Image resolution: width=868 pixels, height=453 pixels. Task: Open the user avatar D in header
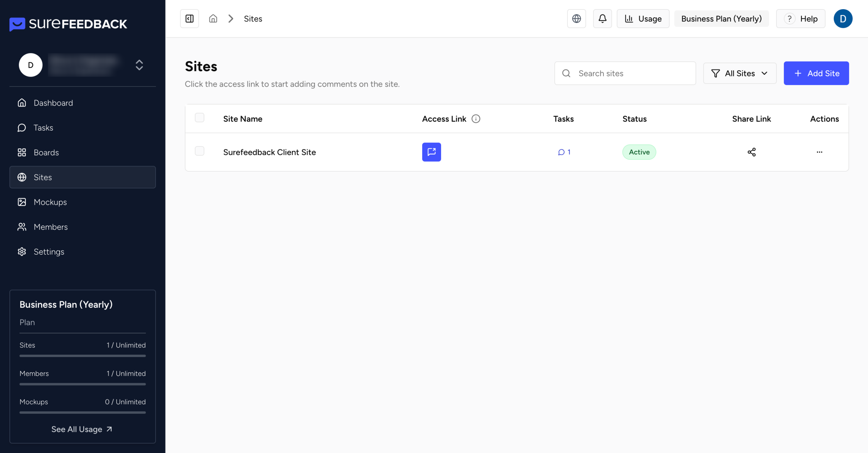(x=843, y=19)
